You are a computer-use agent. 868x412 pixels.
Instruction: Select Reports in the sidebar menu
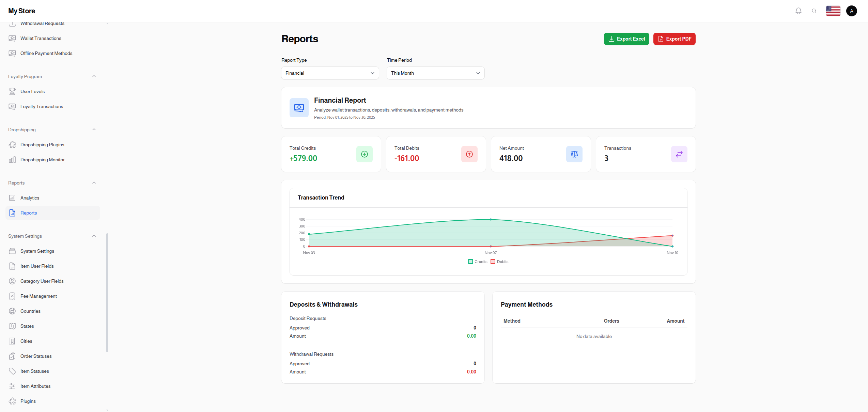coord(29,213)
